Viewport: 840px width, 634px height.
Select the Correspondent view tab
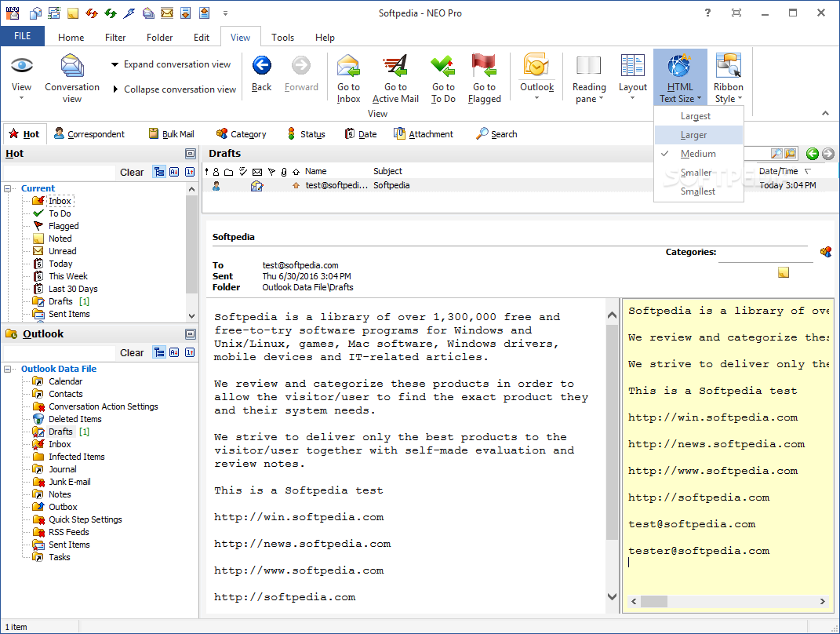(x=89, y=134)
